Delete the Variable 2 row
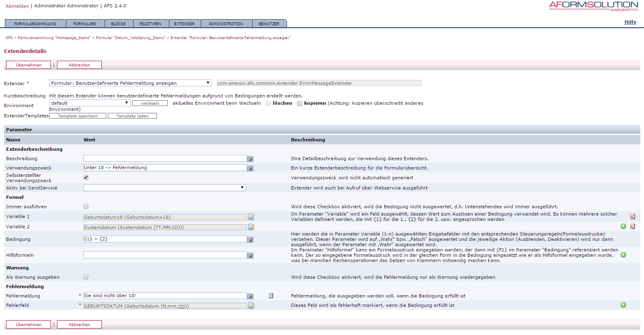This screenshot has width=644, height=335. (633, 226)
